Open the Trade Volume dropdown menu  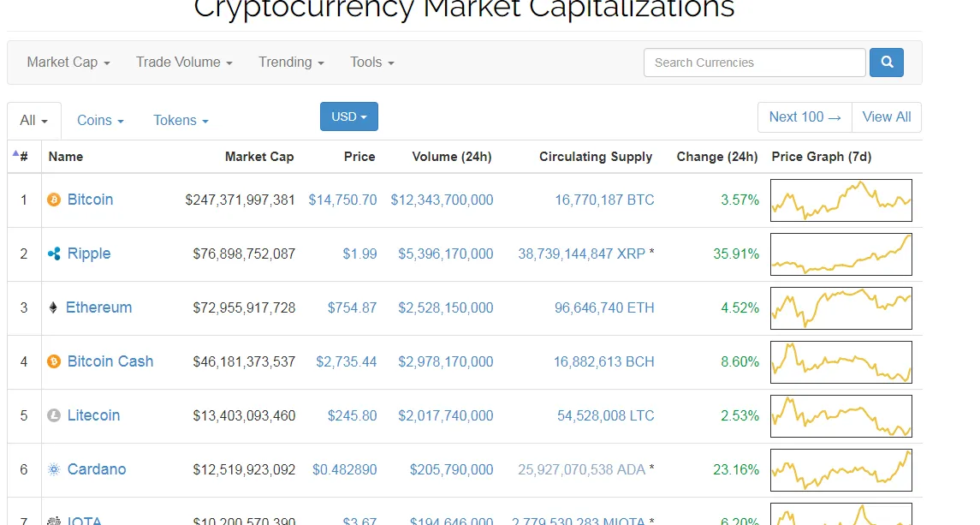[184, 62]
